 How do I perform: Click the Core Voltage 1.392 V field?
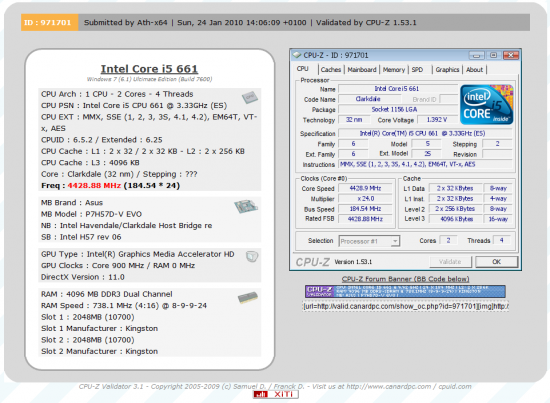point(437,120)
